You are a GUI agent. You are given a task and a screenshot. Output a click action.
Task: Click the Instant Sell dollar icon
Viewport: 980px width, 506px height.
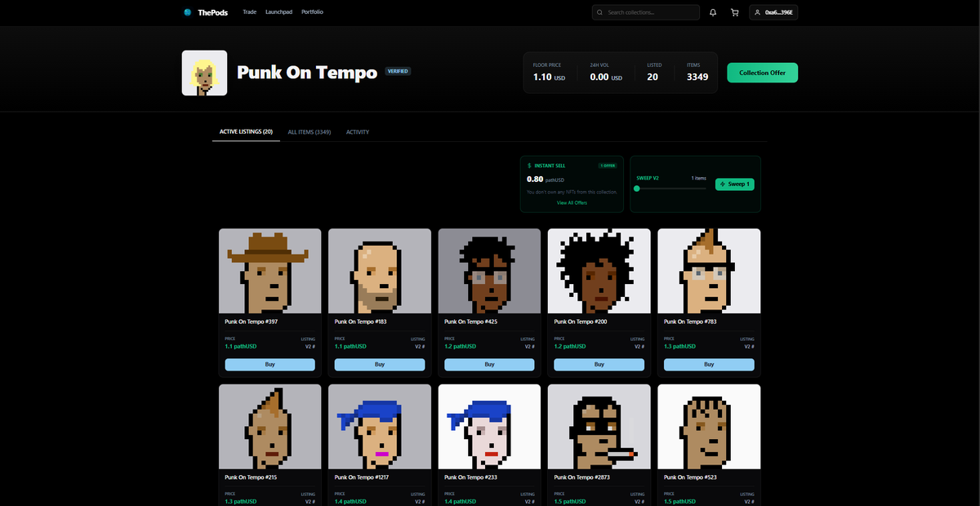click(x=529, y=166)
